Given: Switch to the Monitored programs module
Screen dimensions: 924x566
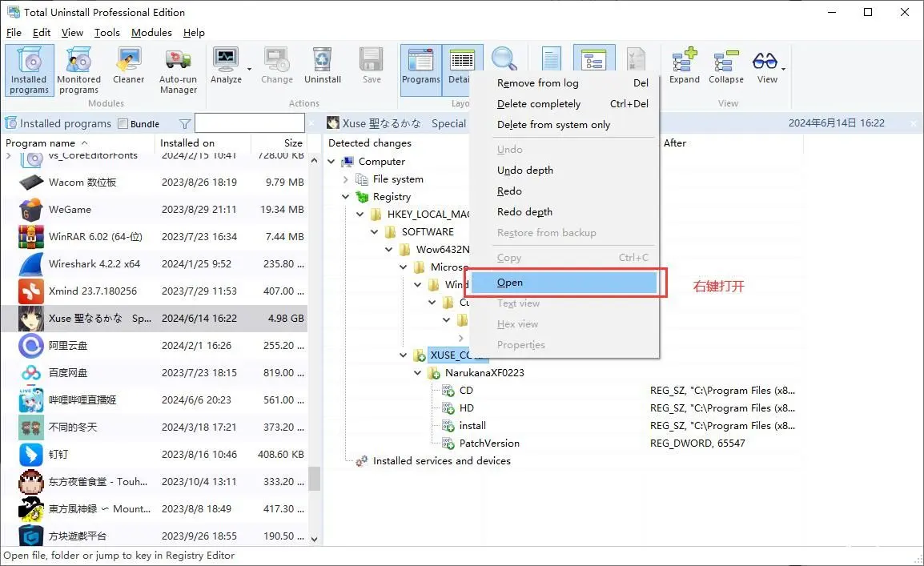Looking at the screenshot, I should click(x=79, y=70).
